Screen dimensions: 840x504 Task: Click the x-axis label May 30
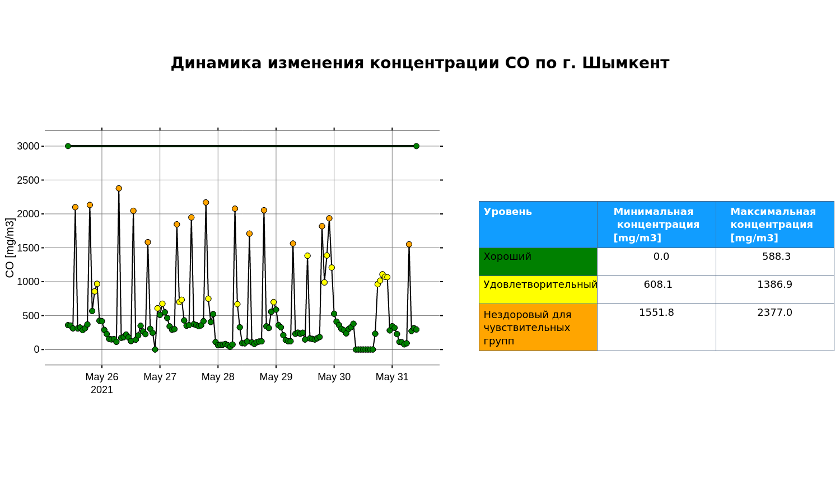pyautogui.click(x=334, y=377)
